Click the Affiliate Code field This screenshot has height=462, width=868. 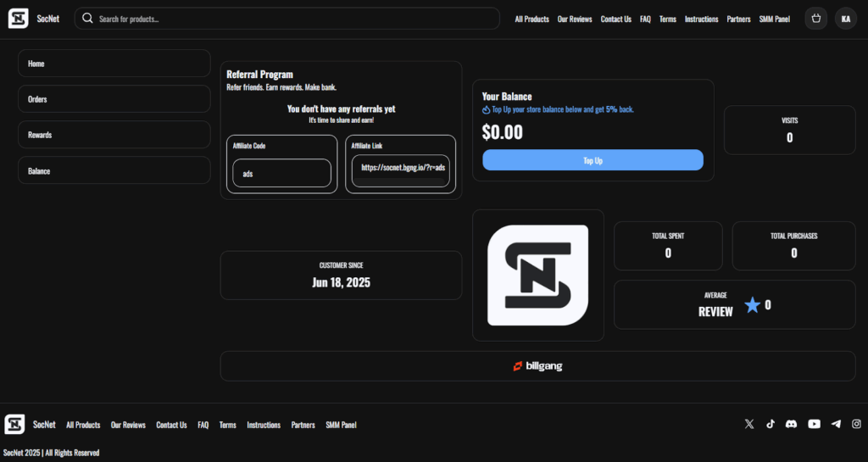point(281,173)
